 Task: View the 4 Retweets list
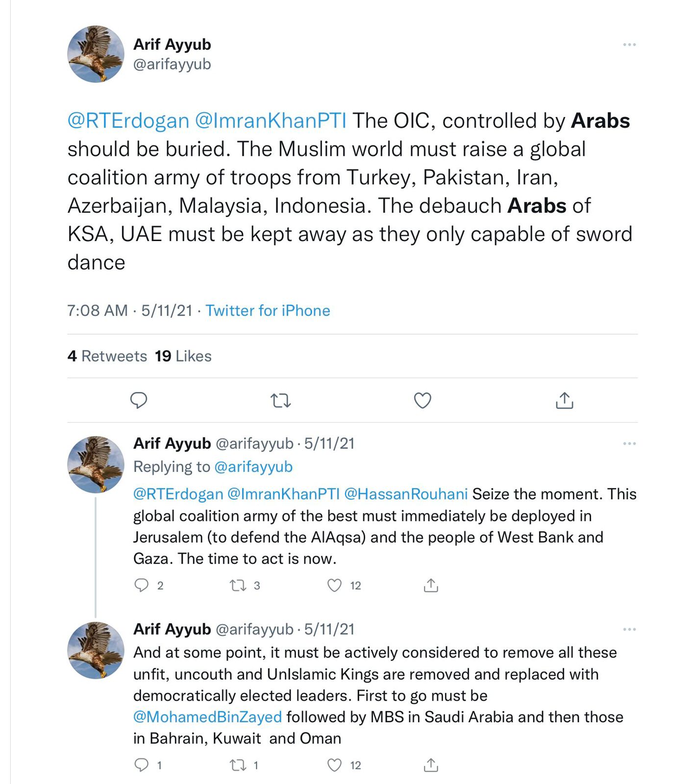pyautogui.click(x=107, y=356)
